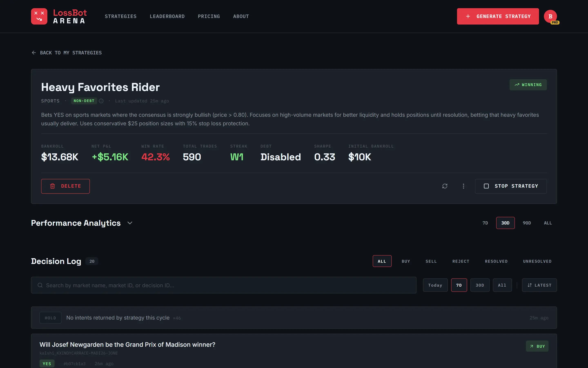Select the ALL analytics range
Screen dimensions: 588x368
[548, 223]
